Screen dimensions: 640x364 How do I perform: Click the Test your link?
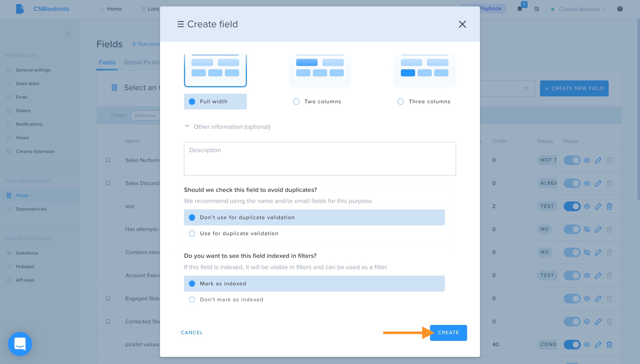coord(147,44)
